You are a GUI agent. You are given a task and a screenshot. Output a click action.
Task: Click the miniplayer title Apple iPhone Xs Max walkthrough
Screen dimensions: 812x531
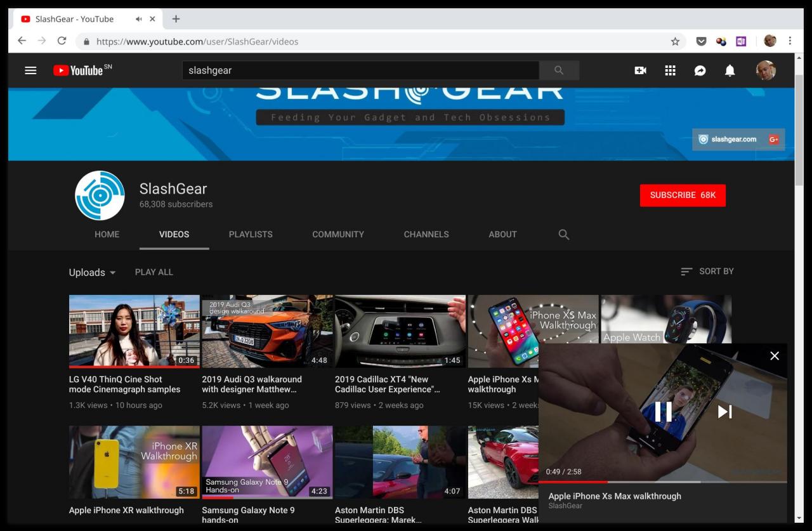[x=615, y=496]
